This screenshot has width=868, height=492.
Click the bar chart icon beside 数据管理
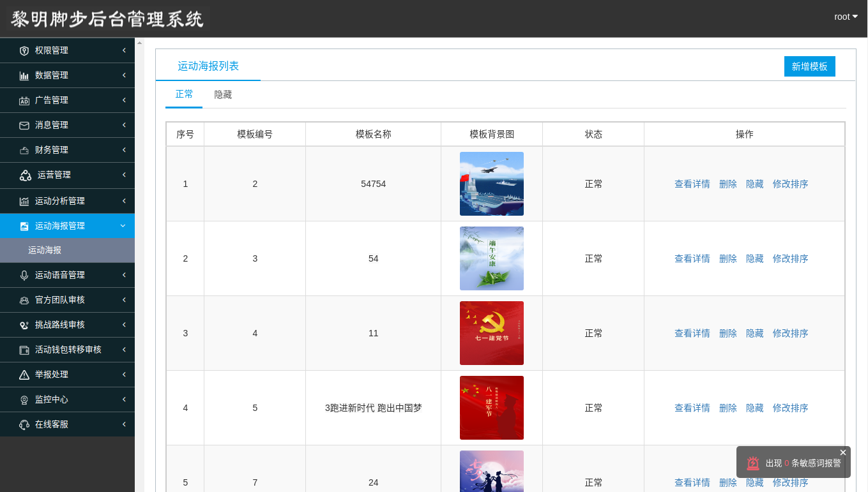(24, 75)
